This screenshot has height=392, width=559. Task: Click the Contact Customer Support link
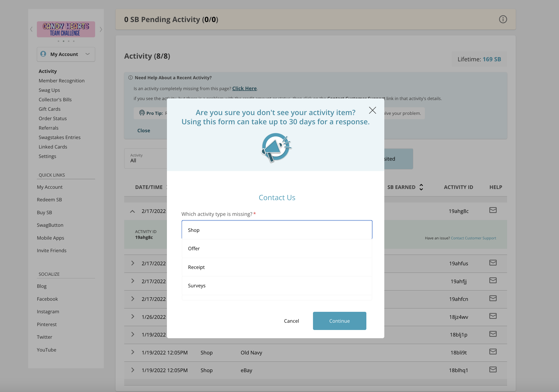click(x=473, y=238)
